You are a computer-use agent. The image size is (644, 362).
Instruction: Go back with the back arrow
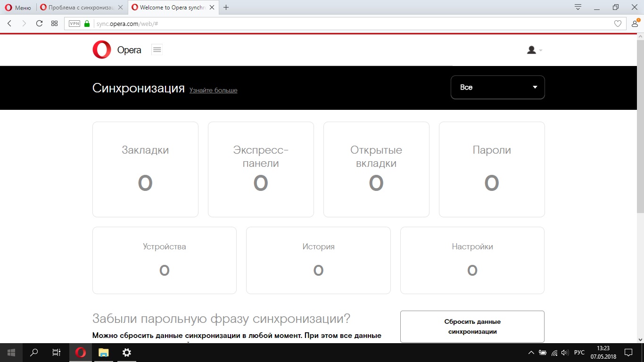pyautogui.click(x=9, y=24)
